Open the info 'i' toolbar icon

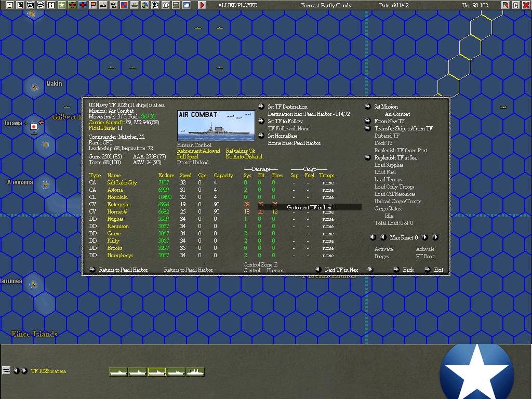click(x=51, y=5)
